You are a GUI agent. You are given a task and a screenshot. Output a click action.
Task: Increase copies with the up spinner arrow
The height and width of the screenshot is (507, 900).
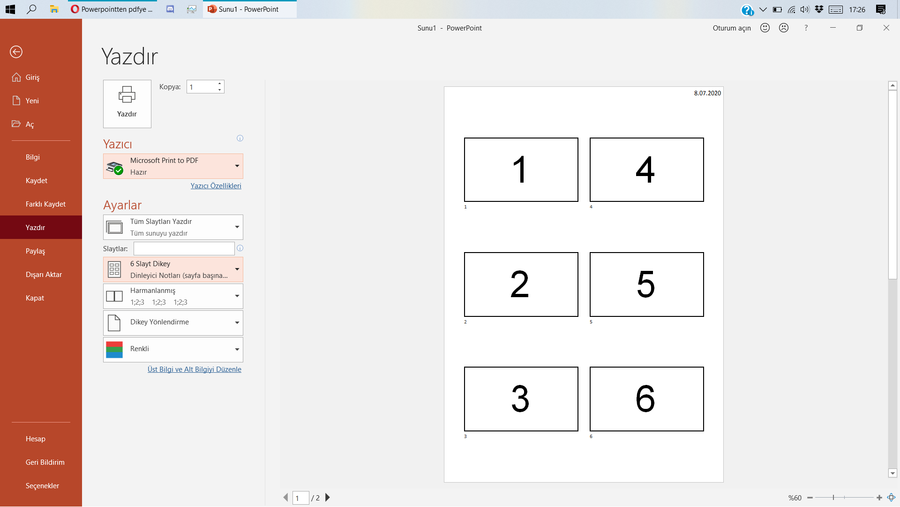pyautogui.click(x=220, y=84)
